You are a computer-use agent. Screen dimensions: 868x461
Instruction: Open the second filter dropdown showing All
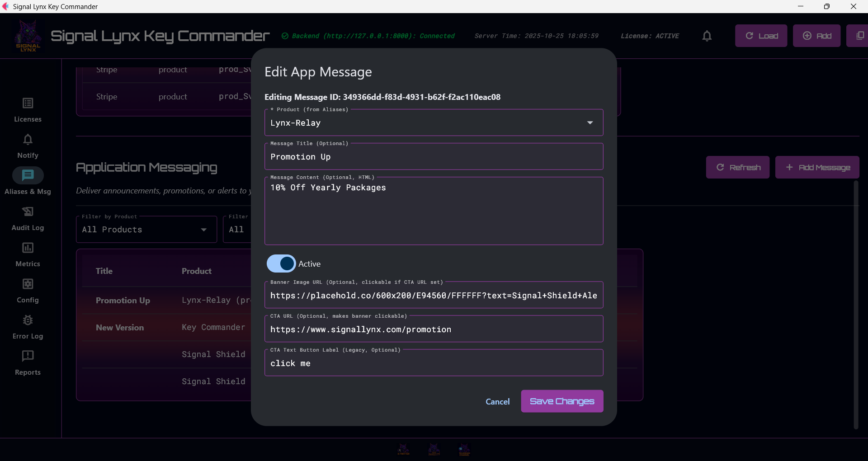(x=237, y=229)
